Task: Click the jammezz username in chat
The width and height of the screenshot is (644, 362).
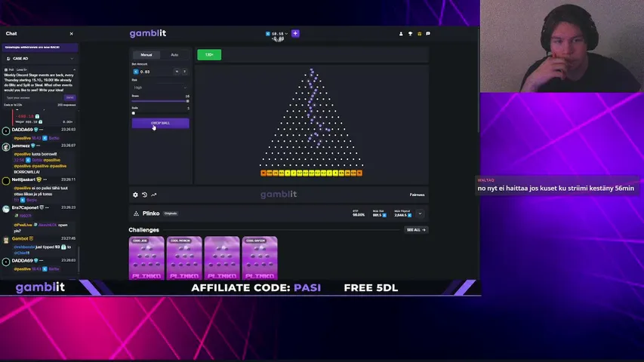Action: click(x=20, y=146)
